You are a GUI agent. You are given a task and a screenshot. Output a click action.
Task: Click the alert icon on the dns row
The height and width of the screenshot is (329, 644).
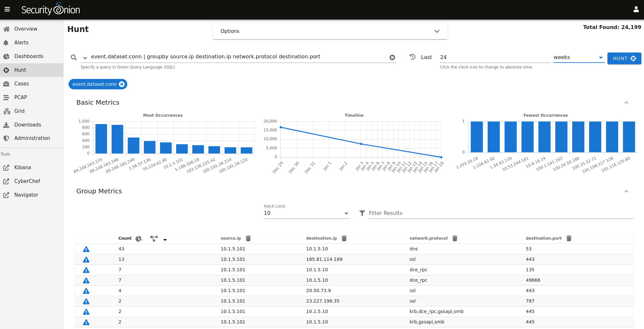(x=86, y=249)
